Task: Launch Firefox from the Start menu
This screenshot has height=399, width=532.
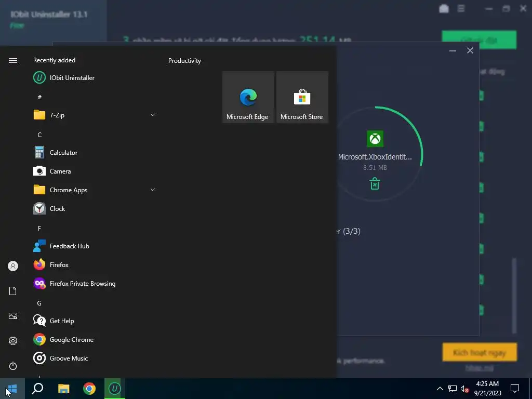Action: pyautogui.click(x=95, y=264)
